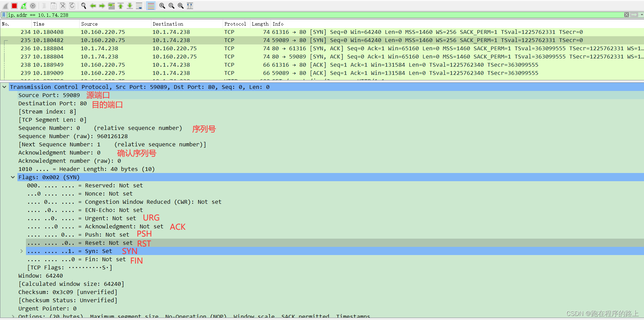644x320 pixels.
Task: Expand the Syn: Set flag node
Action: coord(22,251)
